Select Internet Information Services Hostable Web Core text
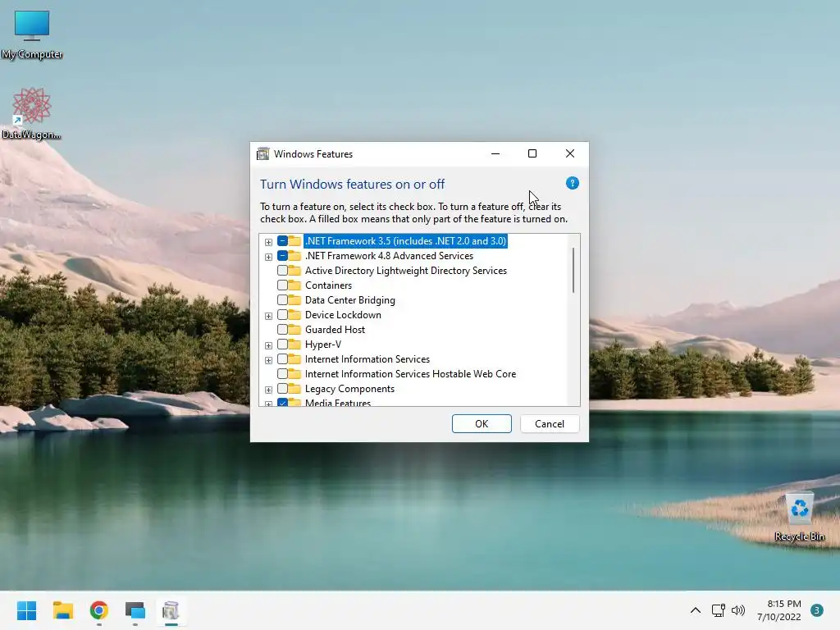This screenshot has height=630, width=840. coord(410,374)
